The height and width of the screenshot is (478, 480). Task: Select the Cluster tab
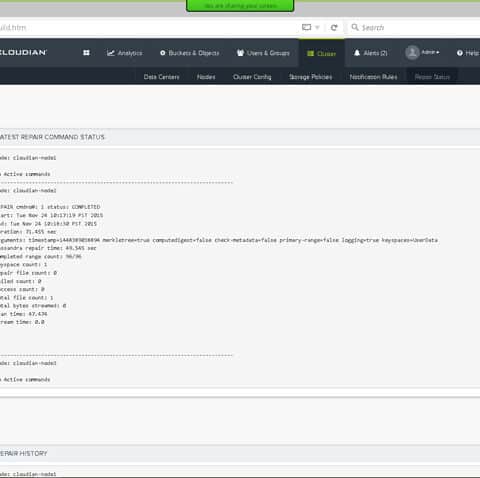[321, 53]
